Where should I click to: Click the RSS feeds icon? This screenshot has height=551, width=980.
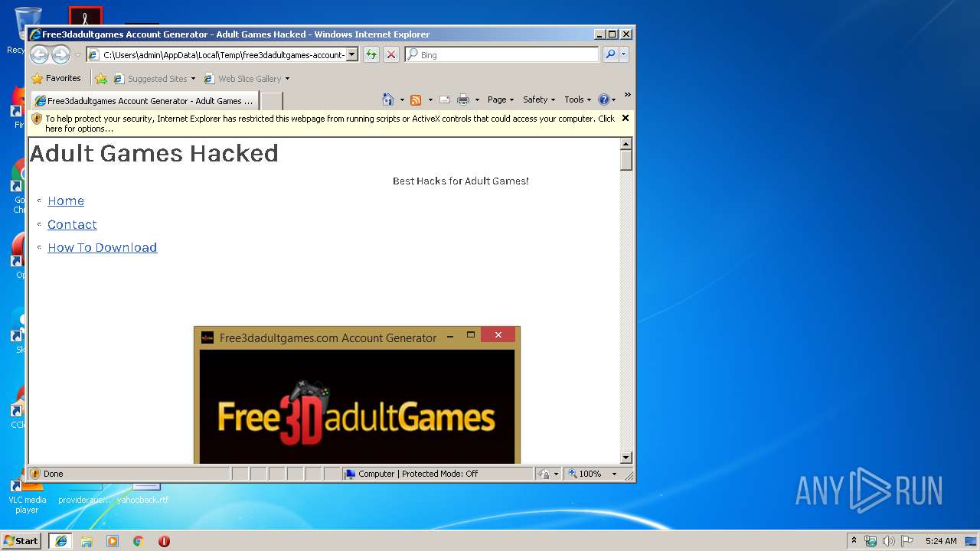[416, 99]
